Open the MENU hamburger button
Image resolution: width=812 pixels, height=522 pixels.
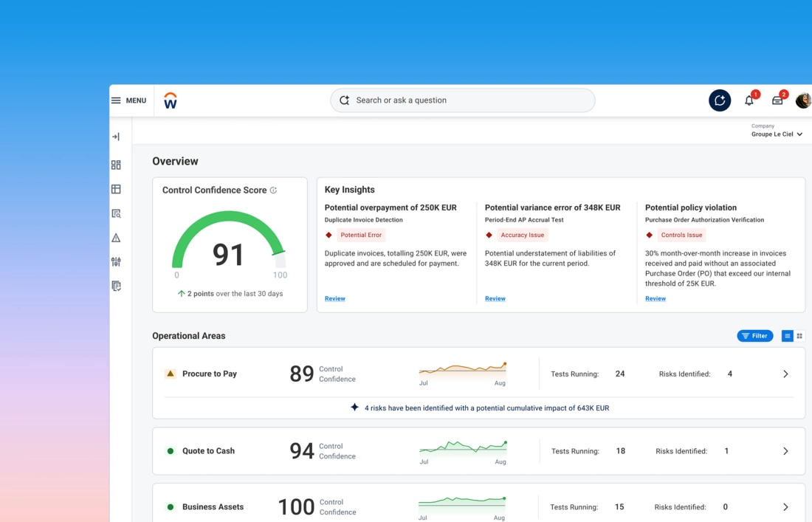[x=128, y=100]
